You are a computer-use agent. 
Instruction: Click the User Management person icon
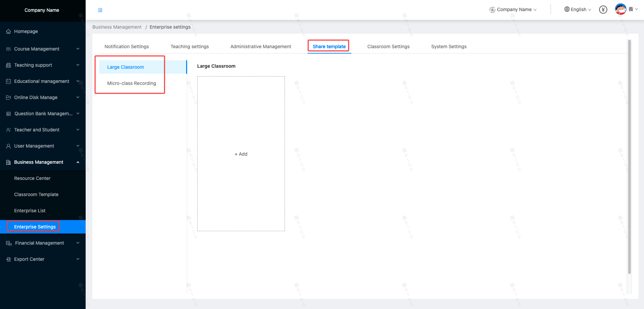pos(8,146)
